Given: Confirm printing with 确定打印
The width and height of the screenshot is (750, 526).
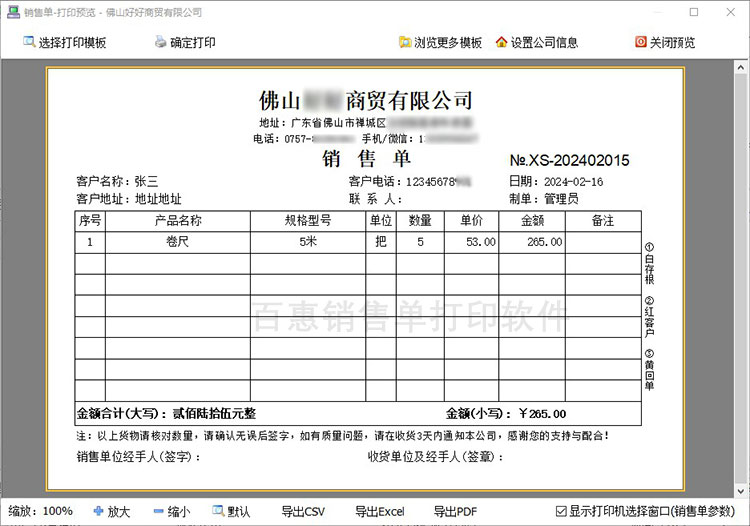Looking at the screenshot, I should (x=185, y=42).
